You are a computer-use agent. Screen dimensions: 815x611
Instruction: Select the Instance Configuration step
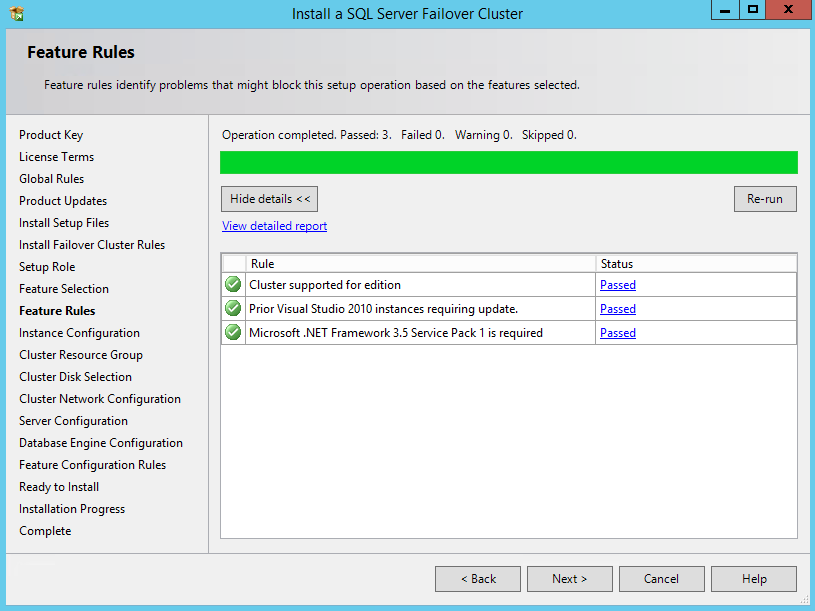(x=80, y=333)
